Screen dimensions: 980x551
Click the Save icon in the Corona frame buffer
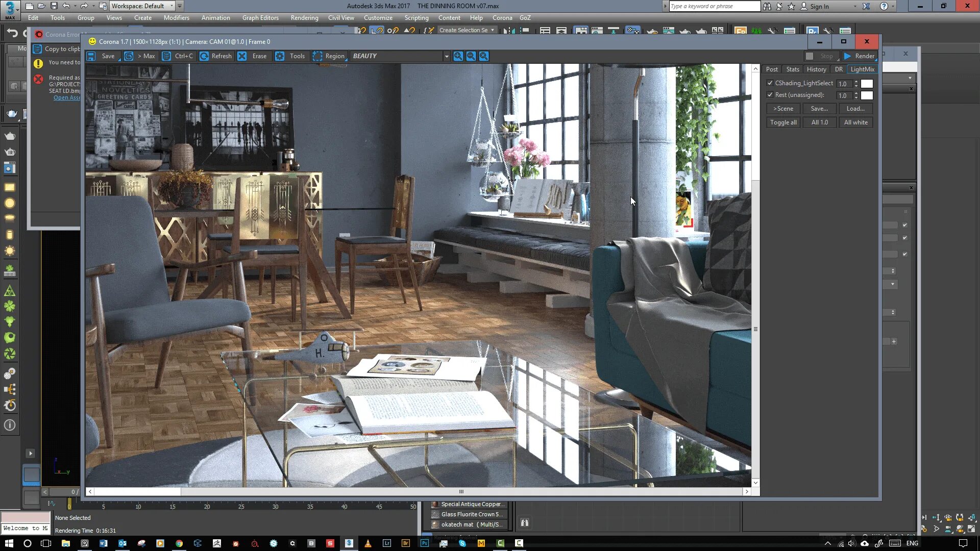tap(92, 56)
